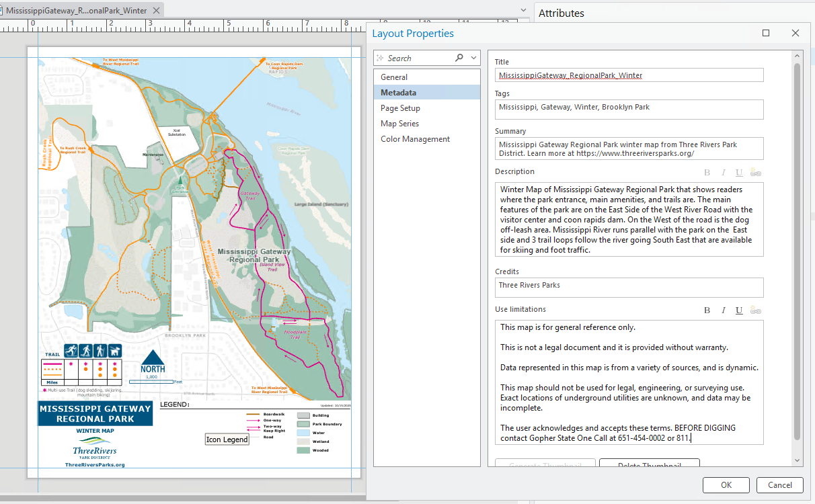The width and height of the screenshot is (815, 504).
Task: Click the LEGEND: heading on the layout
Action: [174, 405]
